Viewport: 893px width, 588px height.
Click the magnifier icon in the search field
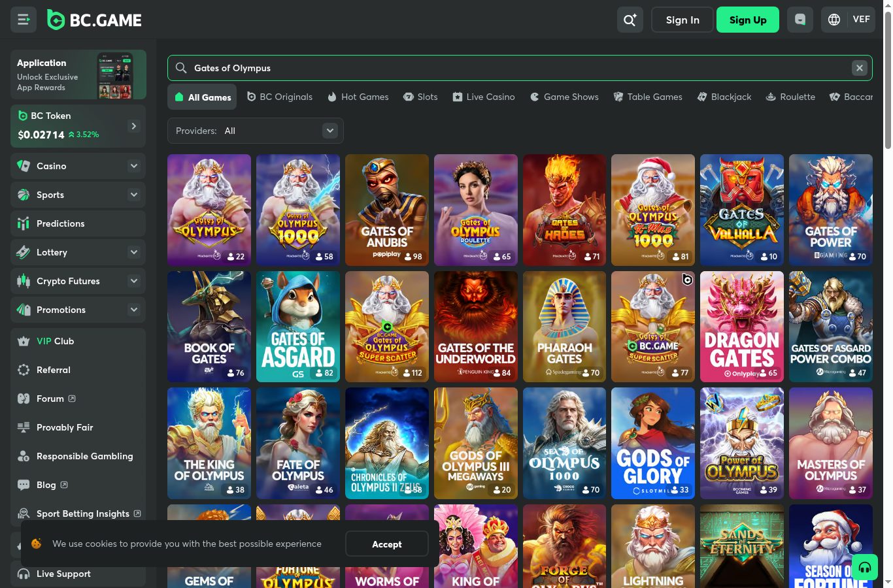point(181,68)
